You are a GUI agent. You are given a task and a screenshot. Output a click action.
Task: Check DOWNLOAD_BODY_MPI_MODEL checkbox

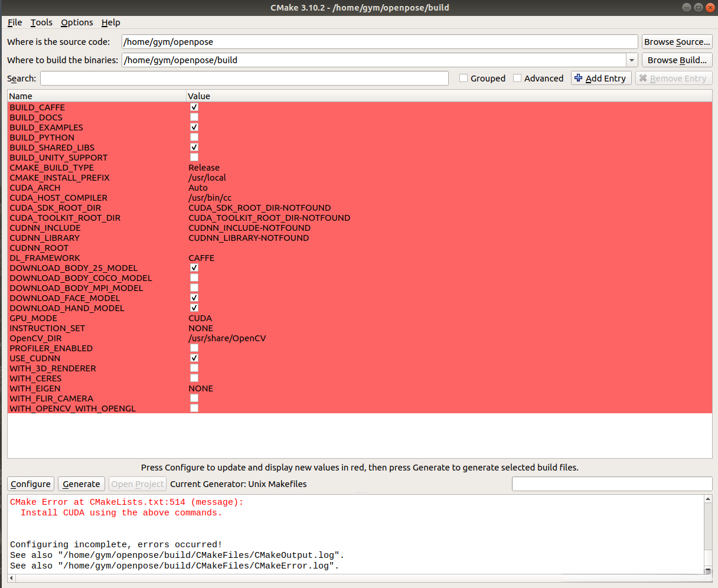click(194, 288)
